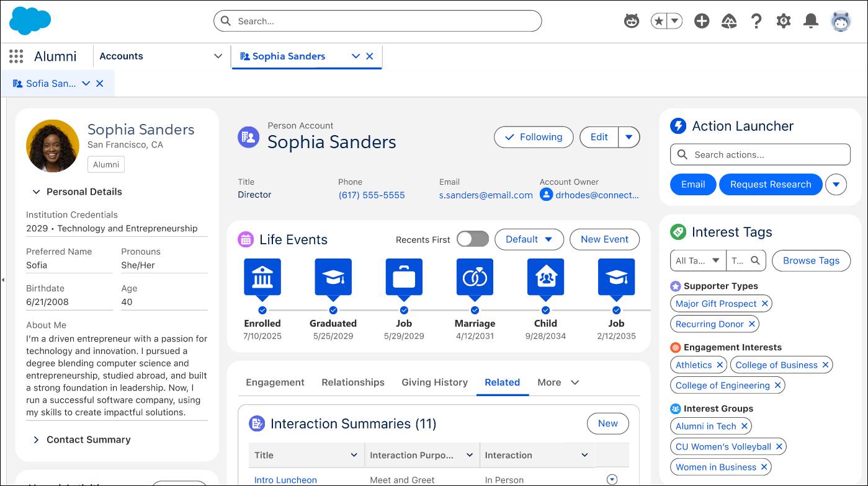Image resolution: width=868 pixels, height=486 pixels.
Task: Open the All Tags filter dropdown
Action: pos(698,261)
